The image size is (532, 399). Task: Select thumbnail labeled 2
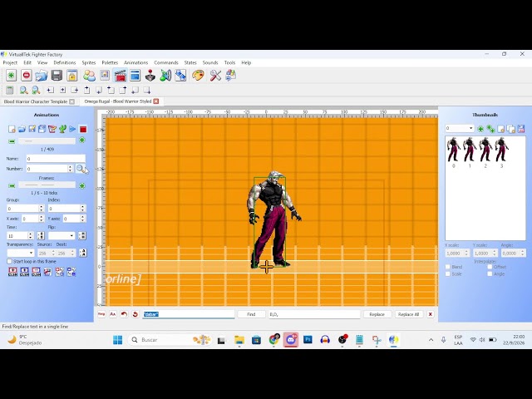click(485, 152)
